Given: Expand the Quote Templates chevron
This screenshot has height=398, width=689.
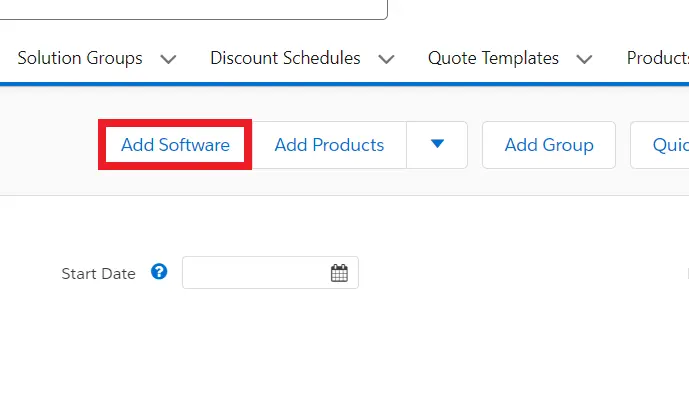Looking at the screenshot, I should click(584, 59).
